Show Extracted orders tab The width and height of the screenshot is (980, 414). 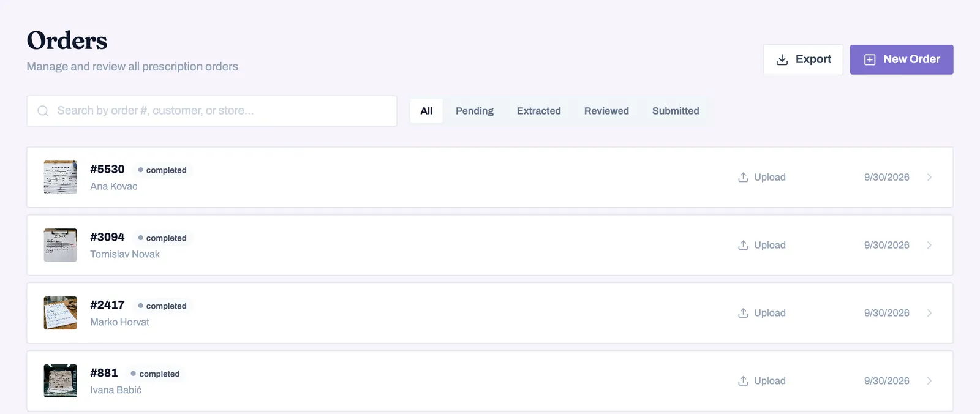[539, 111]
